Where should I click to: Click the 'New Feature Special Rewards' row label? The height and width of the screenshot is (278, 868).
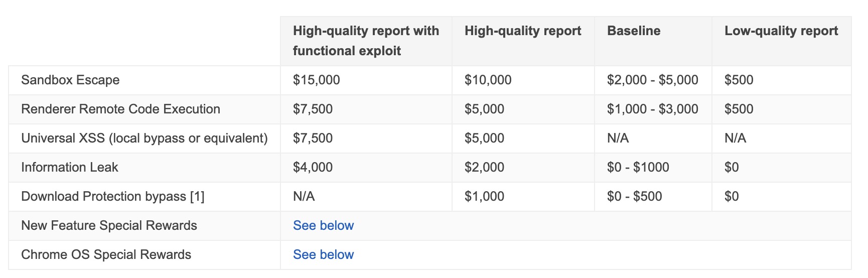109,226
